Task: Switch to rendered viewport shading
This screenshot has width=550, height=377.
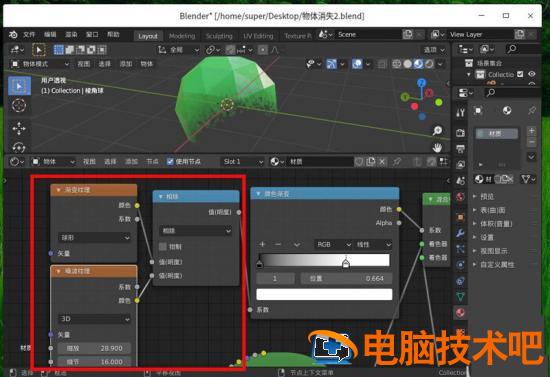Action: [x=429, y=64]
